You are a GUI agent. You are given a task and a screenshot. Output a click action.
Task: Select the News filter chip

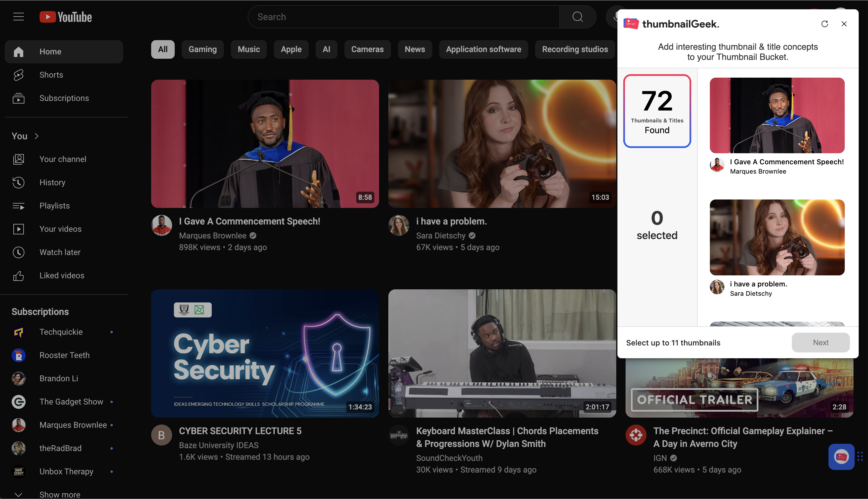(x=415, y=49)
